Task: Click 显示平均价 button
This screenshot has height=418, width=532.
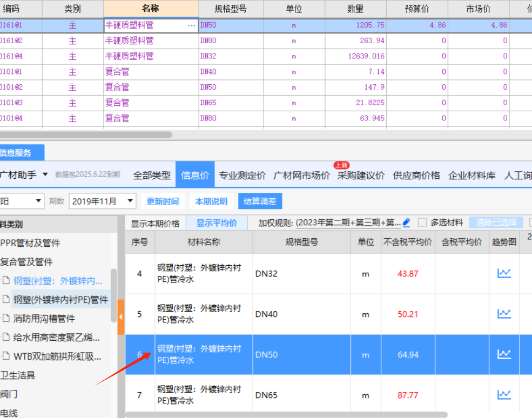Action: 217,223
